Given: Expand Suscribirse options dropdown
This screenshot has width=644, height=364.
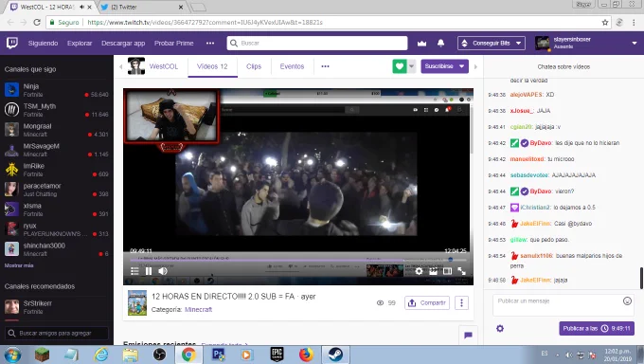Looking at the screenshot, I should (x=462, y=66).
